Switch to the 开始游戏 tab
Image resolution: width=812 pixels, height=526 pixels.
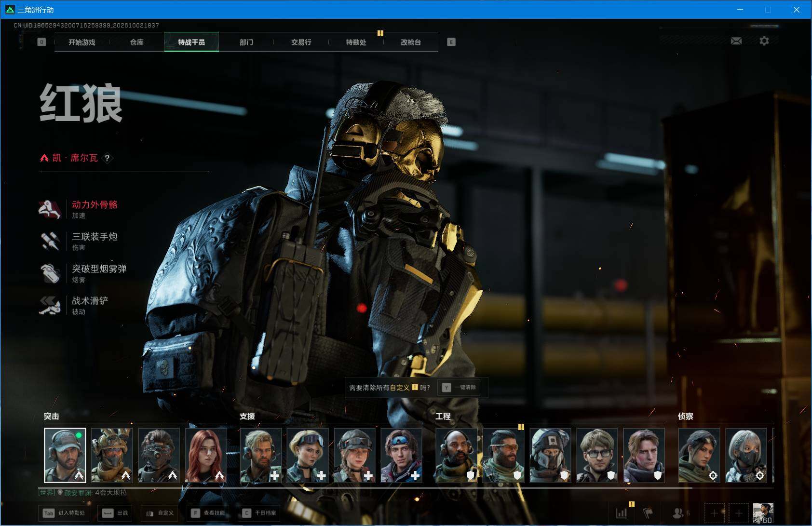pos(82,42)
